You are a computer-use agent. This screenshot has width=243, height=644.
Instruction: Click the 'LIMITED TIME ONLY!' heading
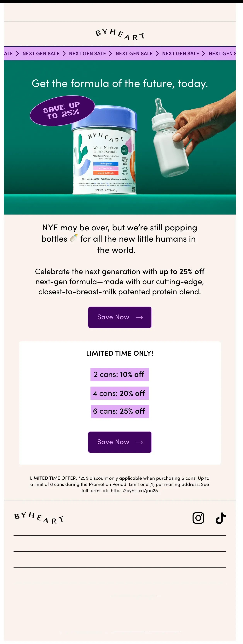[120, 353]
